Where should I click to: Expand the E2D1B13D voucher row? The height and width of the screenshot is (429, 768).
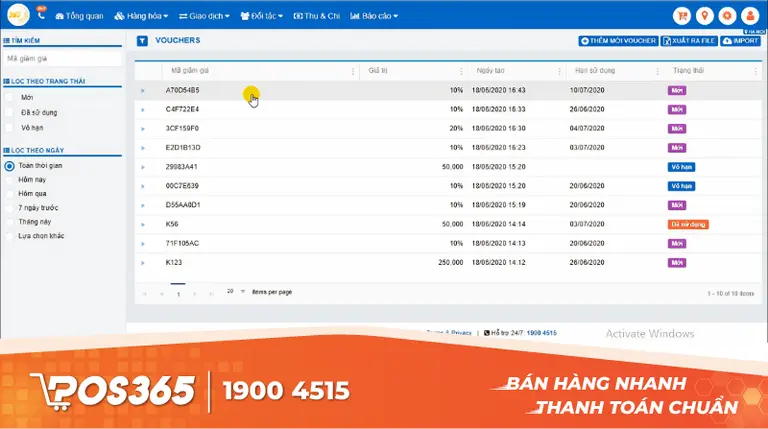tap(143, 148)
